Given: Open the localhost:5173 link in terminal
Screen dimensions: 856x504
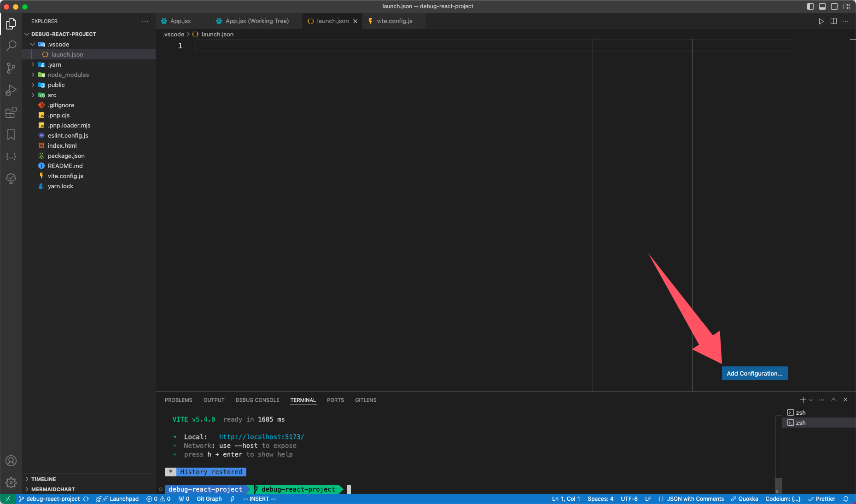Looking at the screenshot, I should (262, 436).
